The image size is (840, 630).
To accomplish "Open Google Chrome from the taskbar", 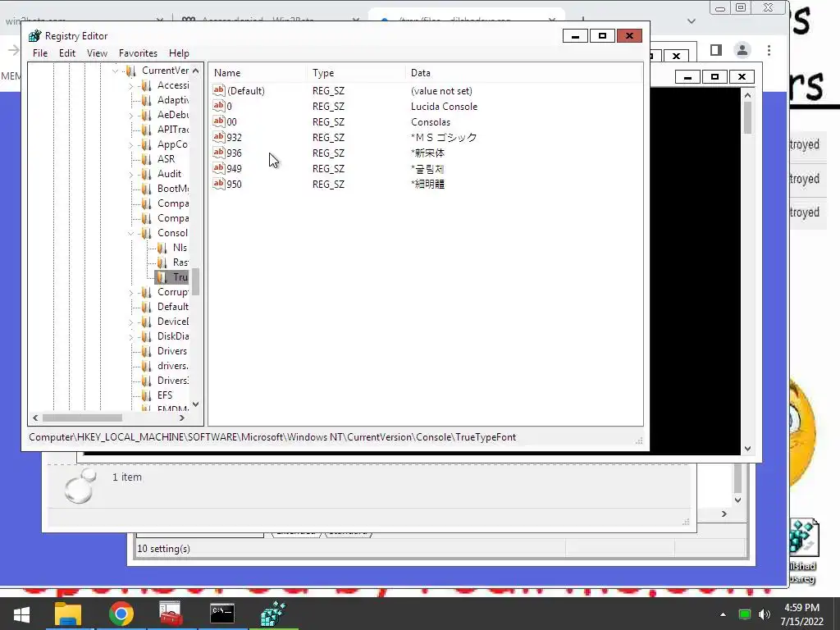I will coord(121,614).
